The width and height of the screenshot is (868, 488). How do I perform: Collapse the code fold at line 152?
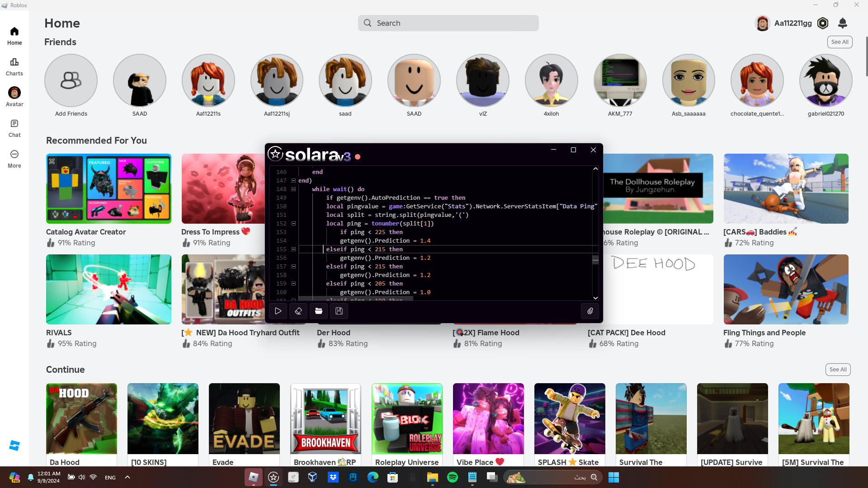(293, 224)
